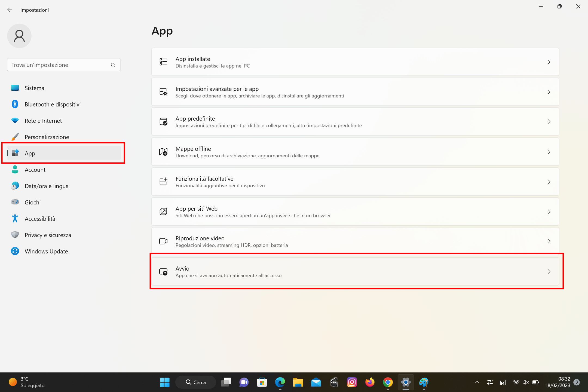Open Windows Update settings
Image resolution: width=588 pixels, height=392 pixels.
pyautogui.click(x=46, y=252)
